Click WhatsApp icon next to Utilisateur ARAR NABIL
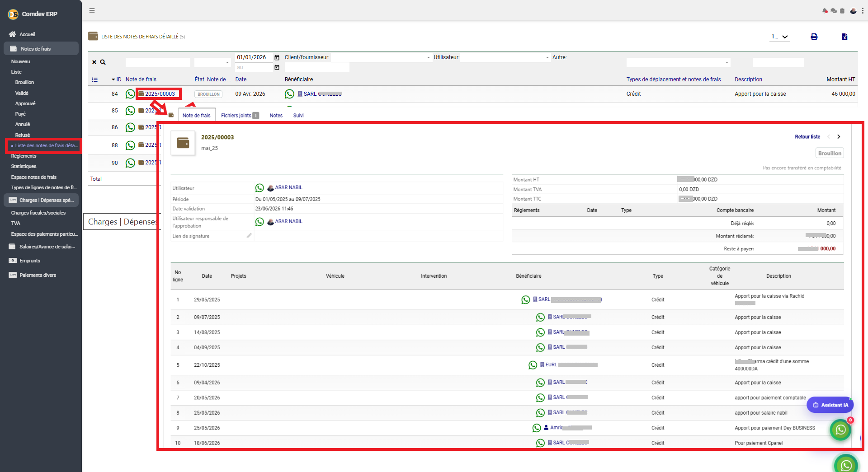Viewport: 868px width, 472px height. (259, 188)
